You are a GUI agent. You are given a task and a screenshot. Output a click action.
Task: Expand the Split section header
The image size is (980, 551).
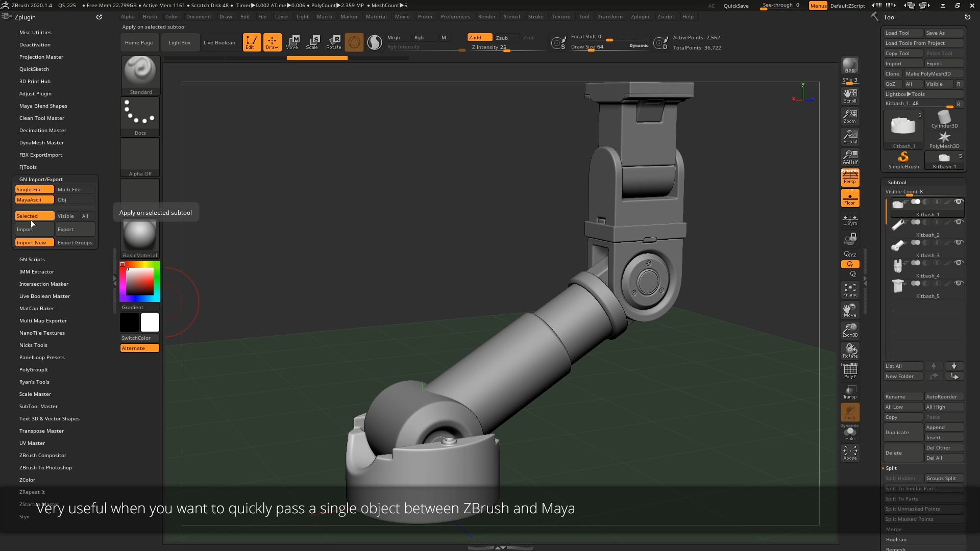click(891, 468)
